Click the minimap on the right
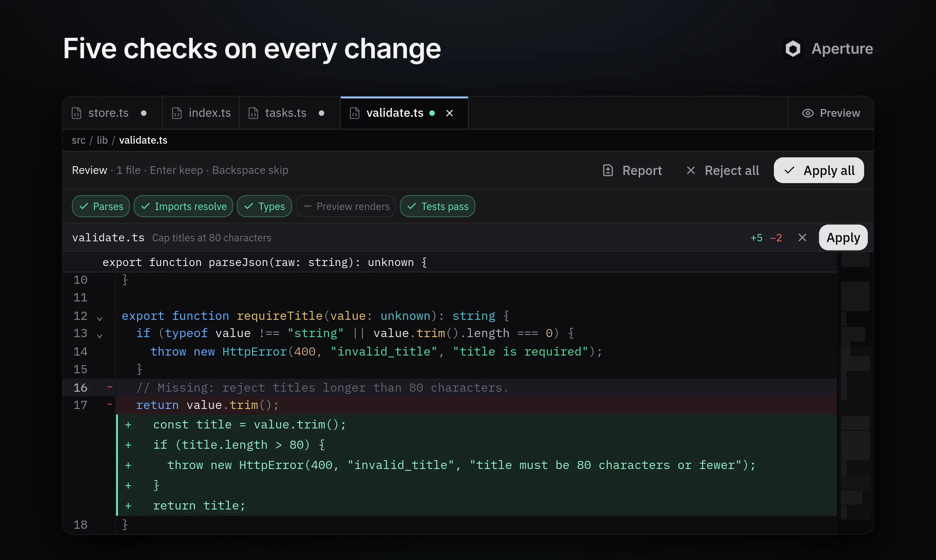Screen dimensions: 936x560 (855, 393)
